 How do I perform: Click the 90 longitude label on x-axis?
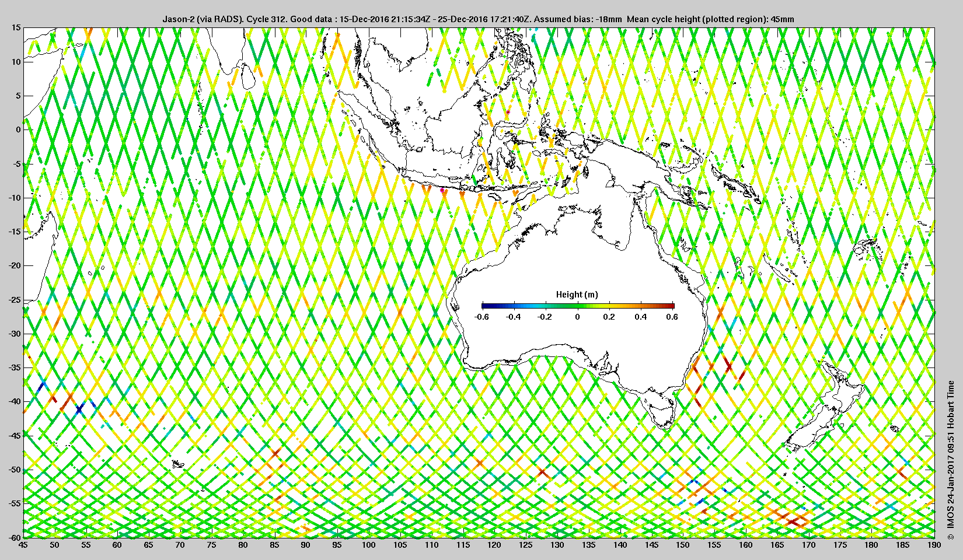point(306,545)
